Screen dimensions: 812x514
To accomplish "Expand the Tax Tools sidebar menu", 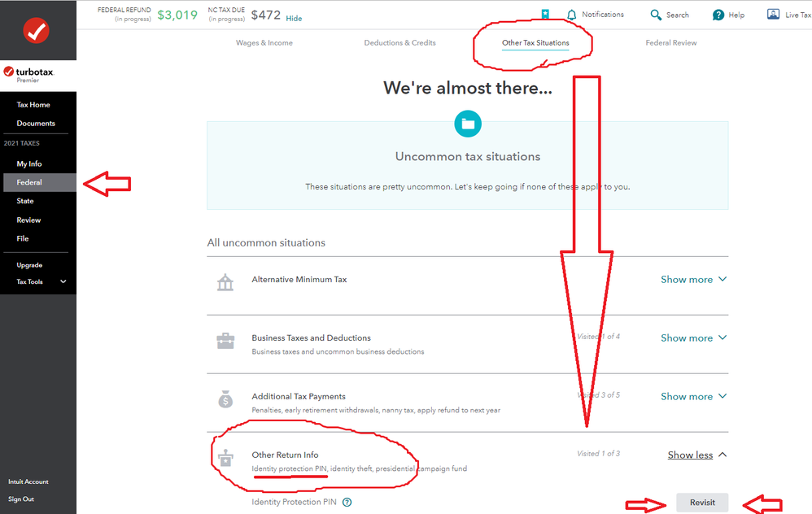I will tap(41, 281).
